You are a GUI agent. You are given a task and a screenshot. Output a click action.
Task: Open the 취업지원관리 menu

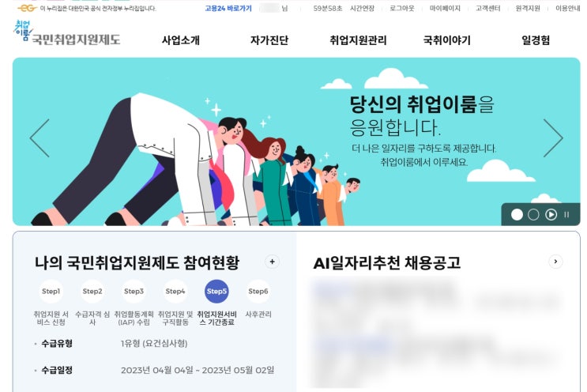[358, 40]
